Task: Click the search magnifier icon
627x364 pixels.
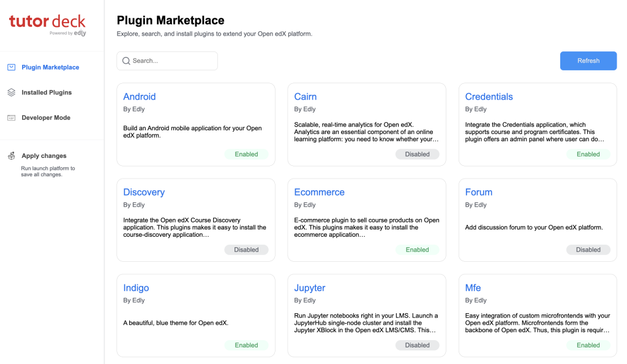Action: tap(126, 61)
